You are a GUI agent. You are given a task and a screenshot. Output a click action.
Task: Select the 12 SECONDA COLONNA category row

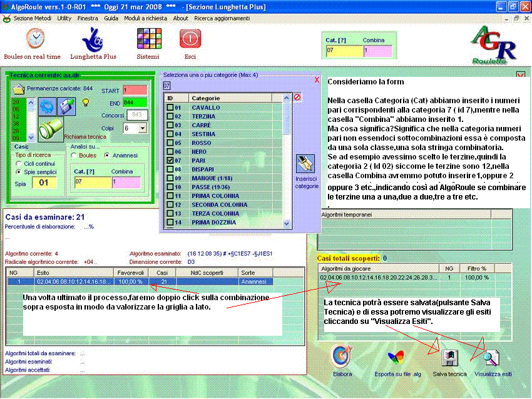click(224, 205)
